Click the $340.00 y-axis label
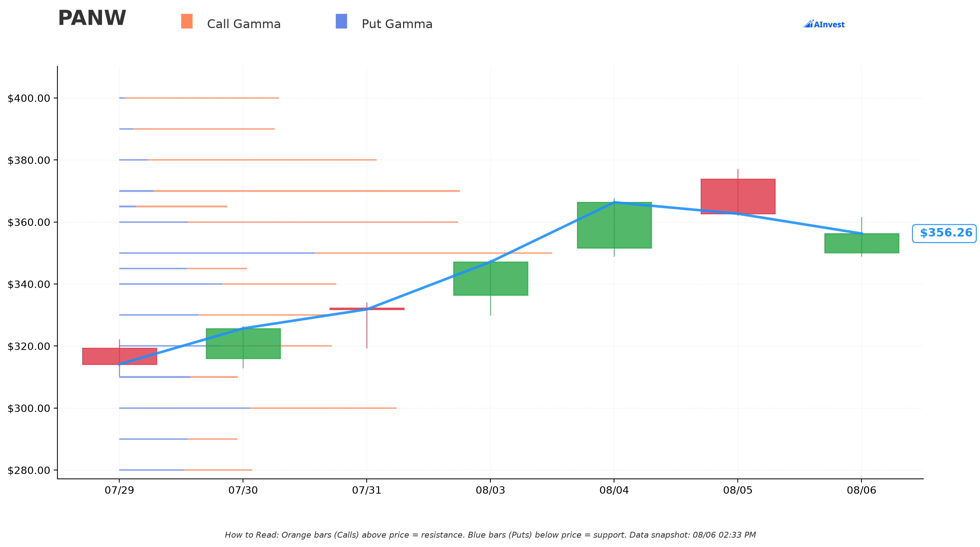Image resolution: width=980 pixels, height=547 pixels. (x=29, y=284)
